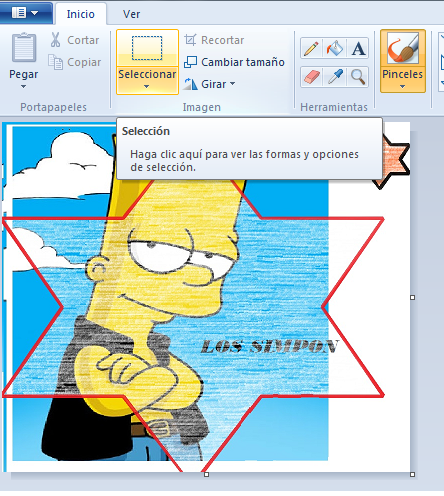Viewport: 444px width, 496px height.
Task: Click the Pinceles brush icon
Action: click(x=403, y=48)
